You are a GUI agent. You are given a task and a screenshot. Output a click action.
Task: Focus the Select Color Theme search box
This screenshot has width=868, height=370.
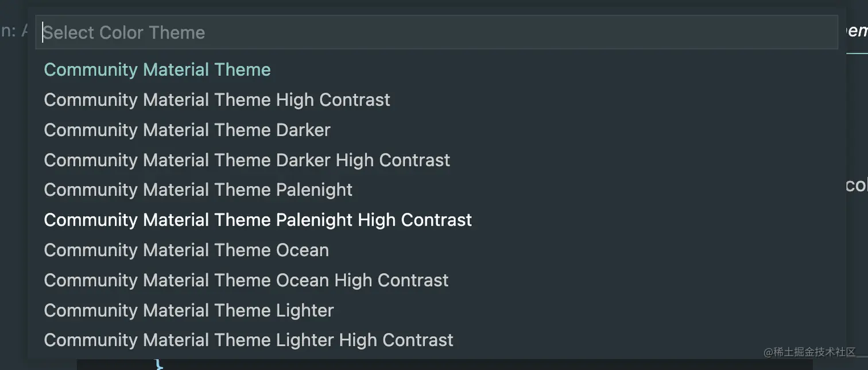tap(436, 32)
